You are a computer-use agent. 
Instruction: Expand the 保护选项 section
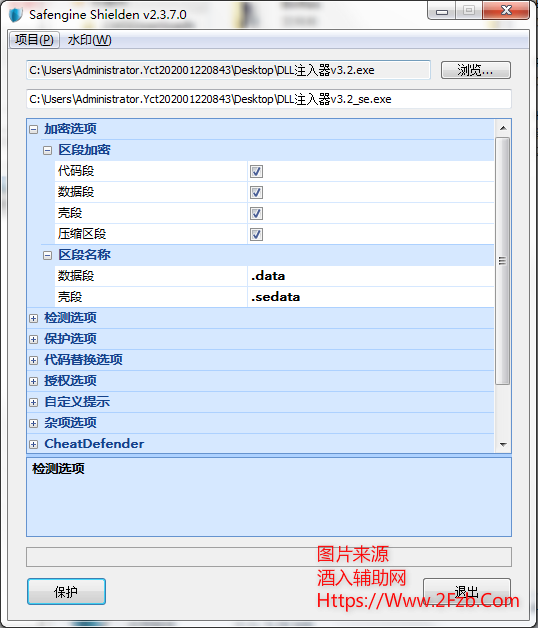pos(34,339)
